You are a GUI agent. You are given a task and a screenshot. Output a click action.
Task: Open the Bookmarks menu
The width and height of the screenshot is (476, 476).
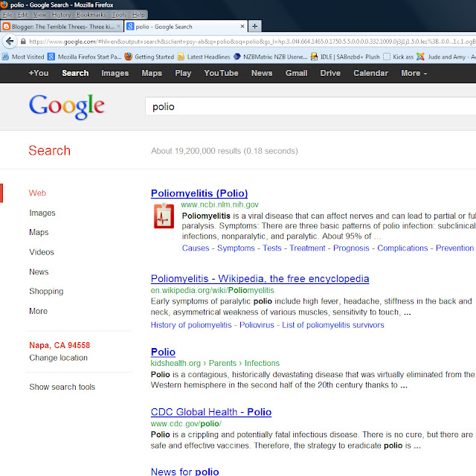pyautogui.click(x=91, y=15)
